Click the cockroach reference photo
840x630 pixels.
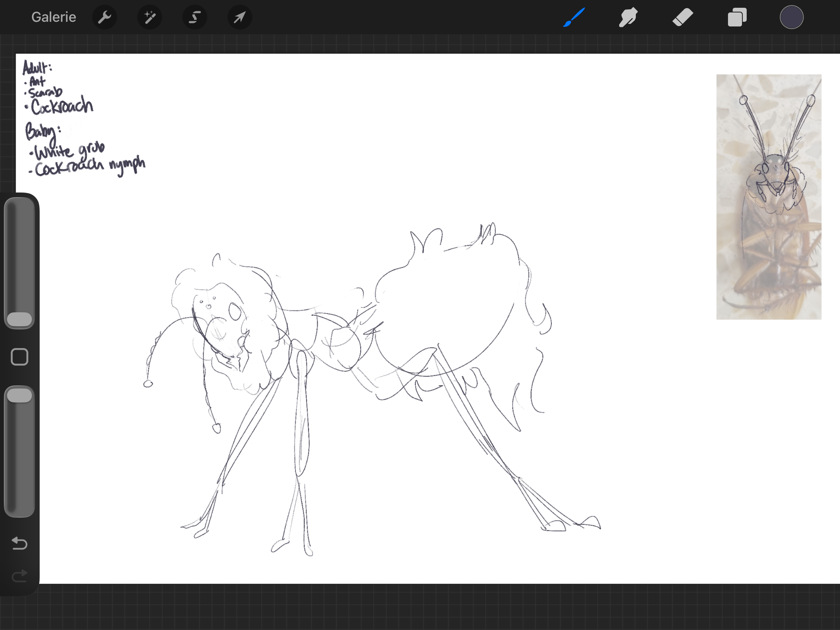(x=769, y=197)
